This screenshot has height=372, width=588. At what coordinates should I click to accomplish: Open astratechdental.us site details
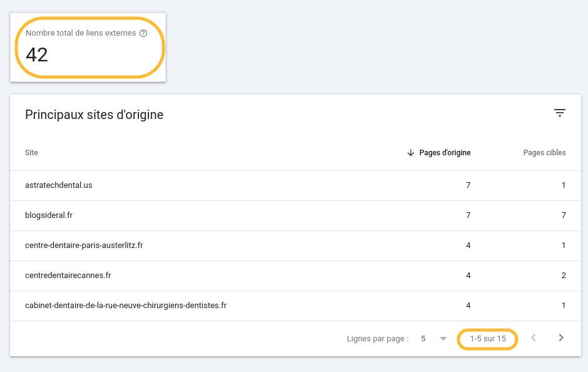(x=58, y=185)
